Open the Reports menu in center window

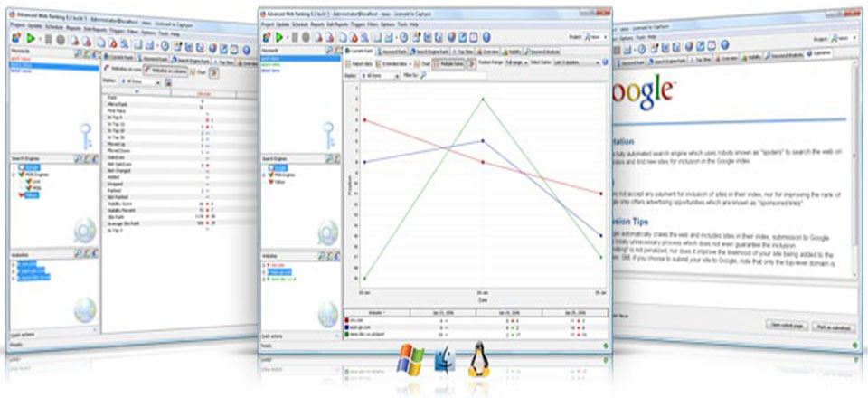317,25
